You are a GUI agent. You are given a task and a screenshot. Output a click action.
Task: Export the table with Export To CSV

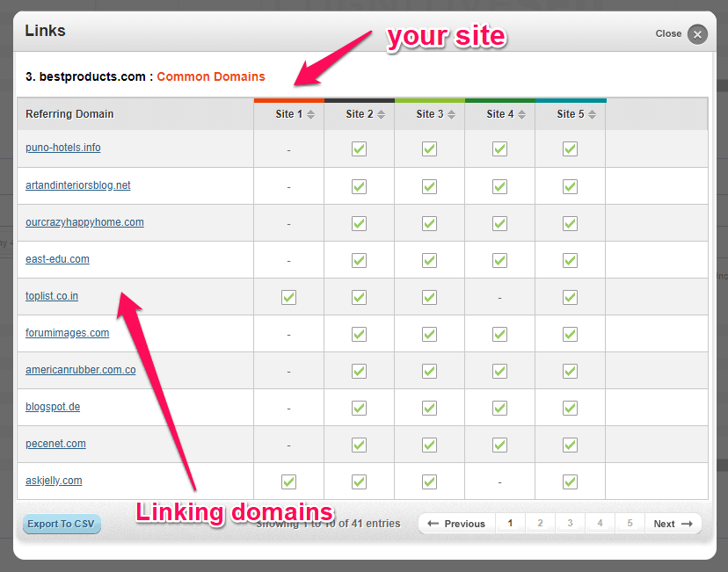pyautogui.click(x=62, y=524)
